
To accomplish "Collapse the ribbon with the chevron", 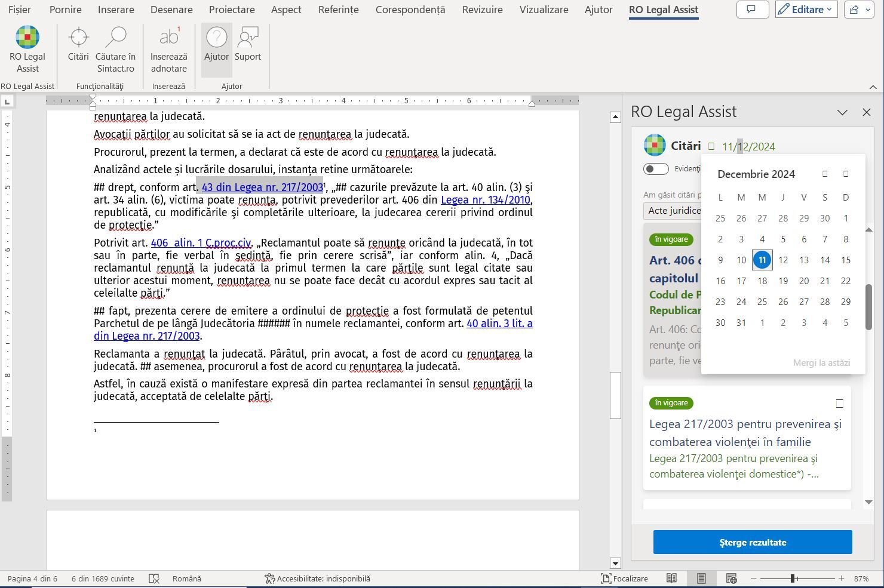I will [x=873, y=87].
